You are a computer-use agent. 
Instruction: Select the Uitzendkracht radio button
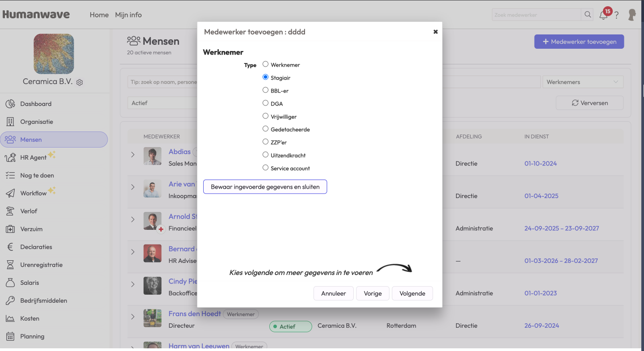[265, 155]
